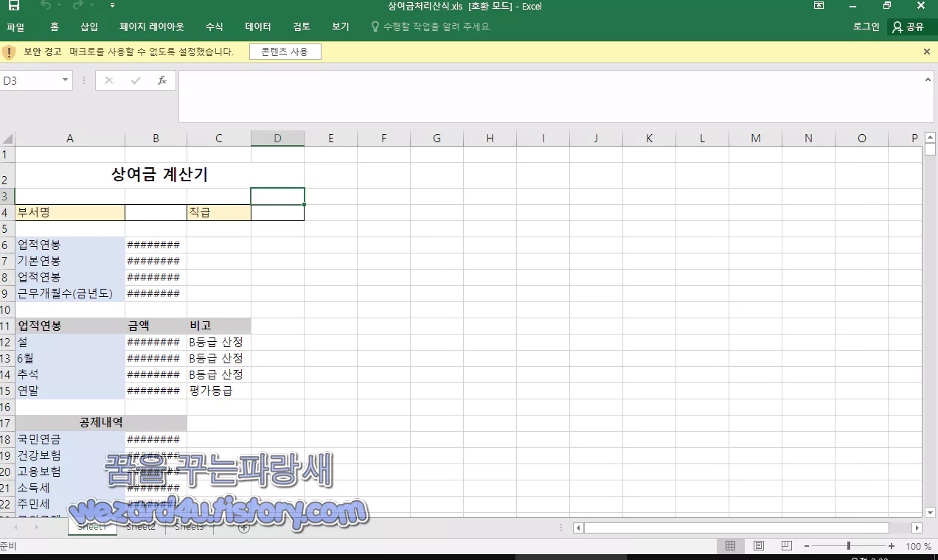Click inside the formula bar
This screenshot has height=560, width=938.
(552, 97)
